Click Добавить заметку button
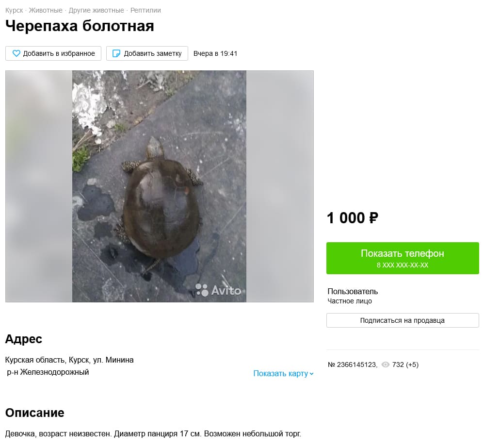Screen dimensions: 484x448 pos(147,53)
